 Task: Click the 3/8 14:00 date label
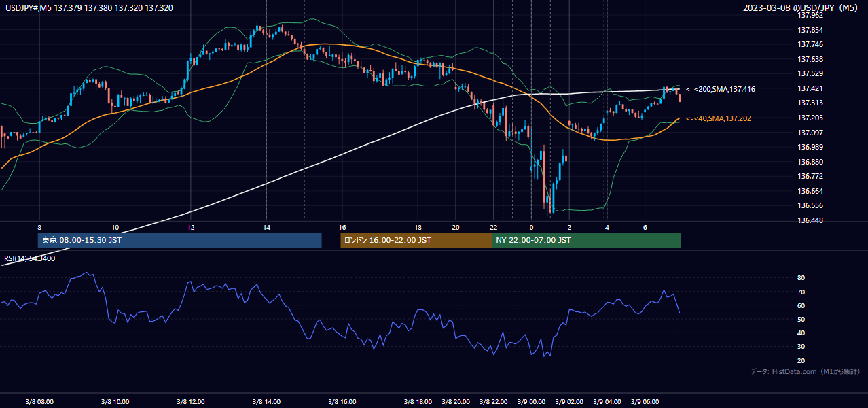(x=266, y=401)
